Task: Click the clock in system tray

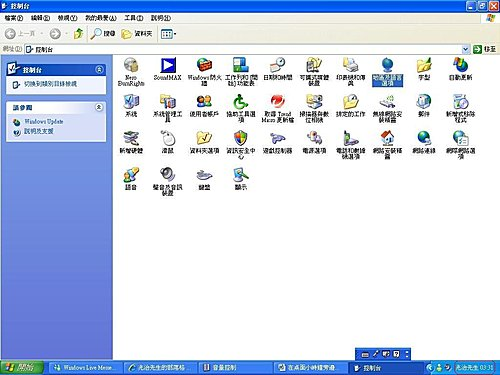Action: coord(474,368)
